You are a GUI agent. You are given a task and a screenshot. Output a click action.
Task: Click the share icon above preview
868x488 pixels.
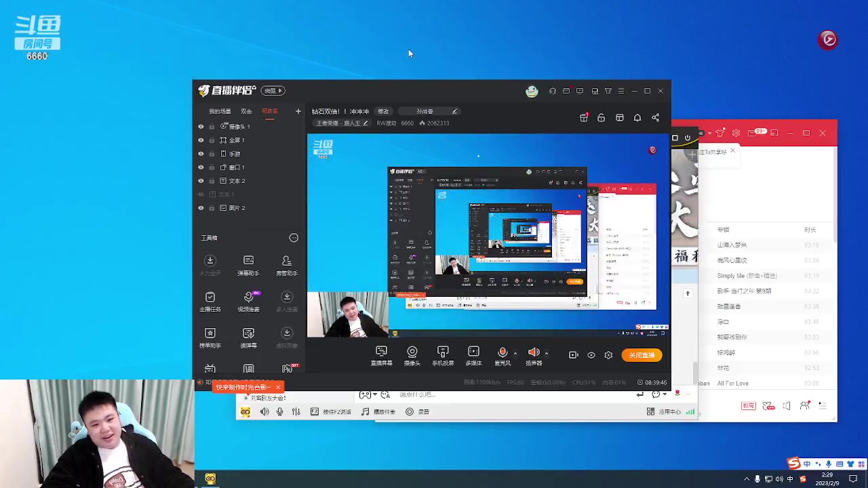point(655,118)
